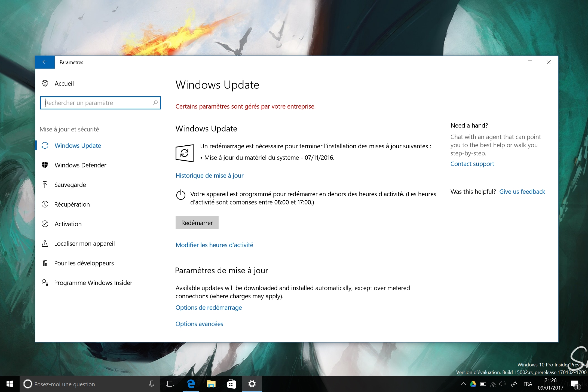Screen dimensions: 588x392
Task: Click the 'Need a hand?' heading
Action: (469, 125)
